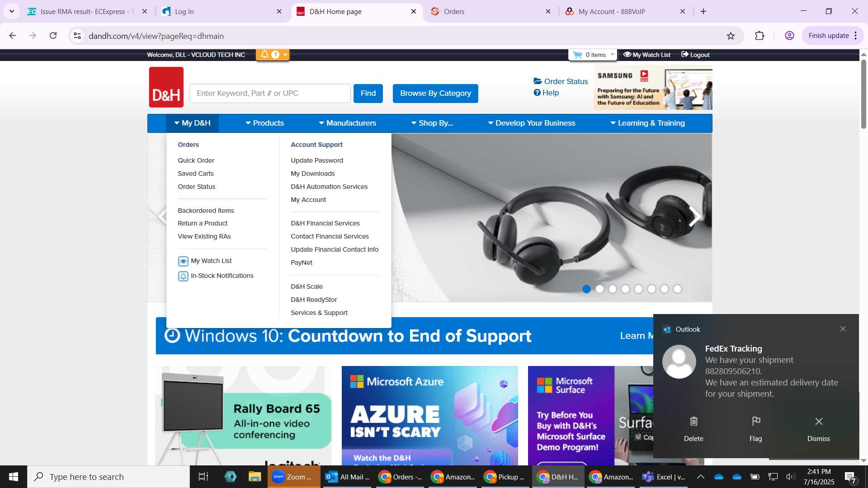Dismiss the Outlook notification
This screenshot has height=488, width=868.
(x=818, y=428)
